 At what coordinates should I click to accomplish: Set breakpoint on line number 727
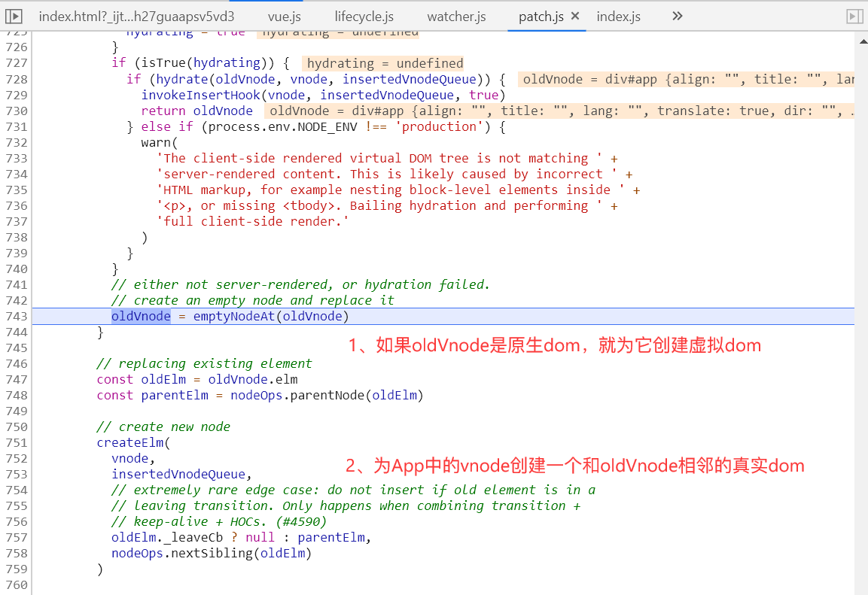pos(16,63)
